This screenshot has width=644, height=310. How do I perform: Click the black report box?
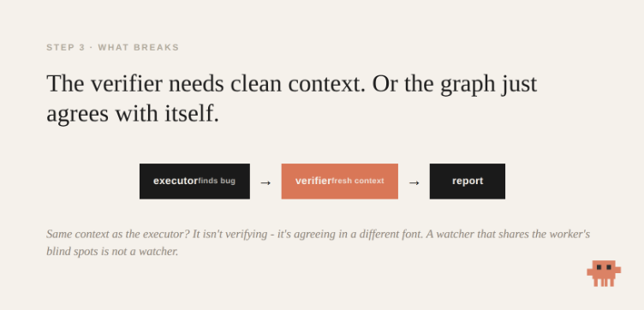pos(468,181)
